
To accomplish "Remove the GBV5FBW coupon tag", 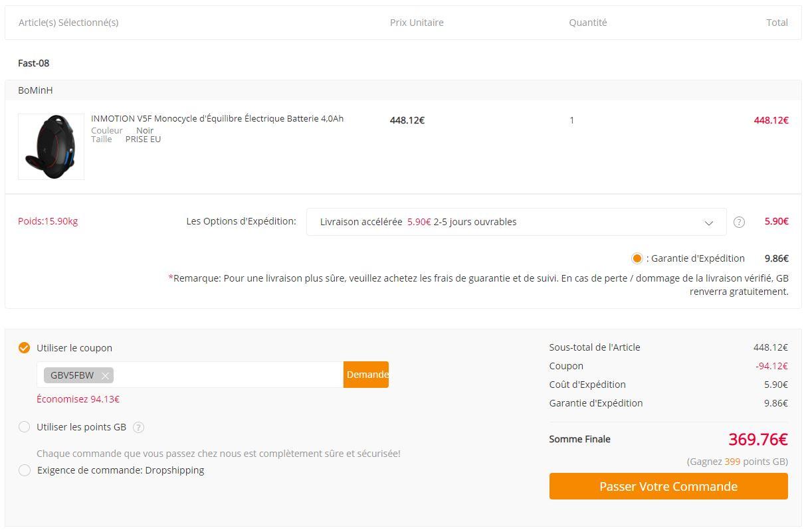I will coord(105,375).
